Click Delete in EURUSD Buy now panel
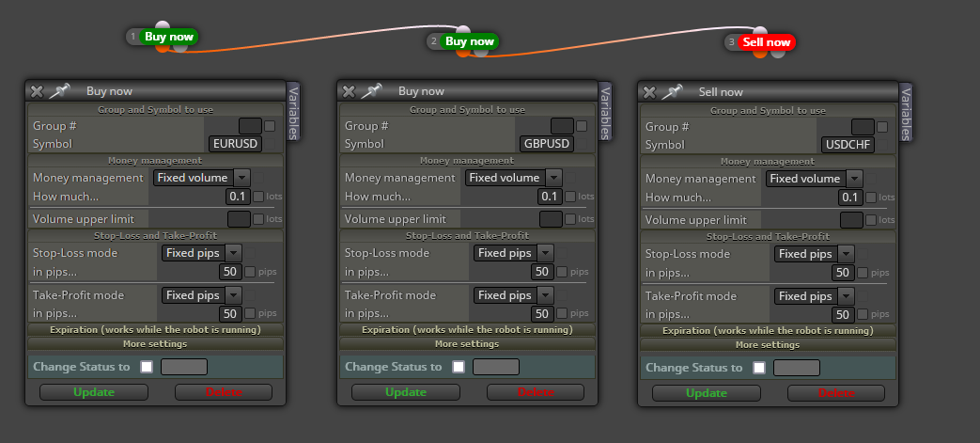Screen dimensions: 980x443 [224, 392]
